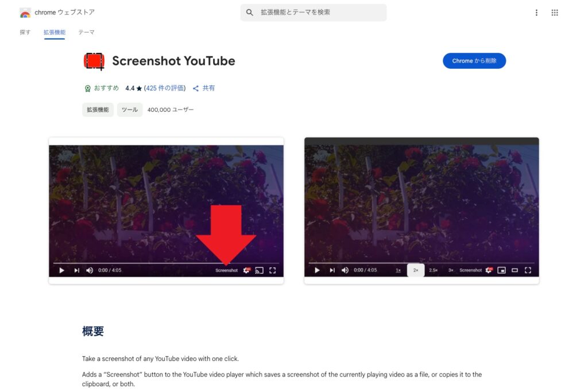The width and height of the screenshot is (588, 389).
Task: Open the Google apps grid
Action: click(555, 13)
